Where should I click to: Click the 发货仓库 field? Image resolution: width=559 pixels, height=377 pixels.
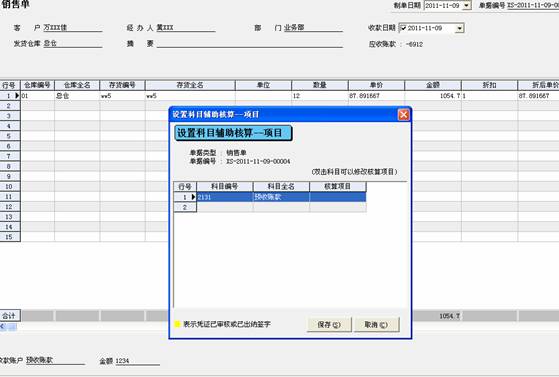click(73, 43)
